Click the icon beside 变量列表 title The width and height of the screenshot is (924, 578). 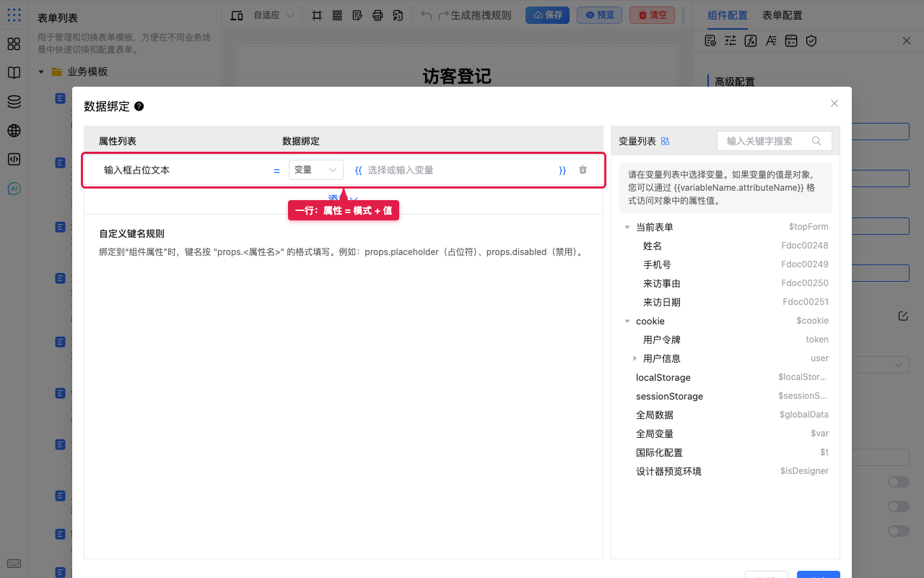(666, 141)
